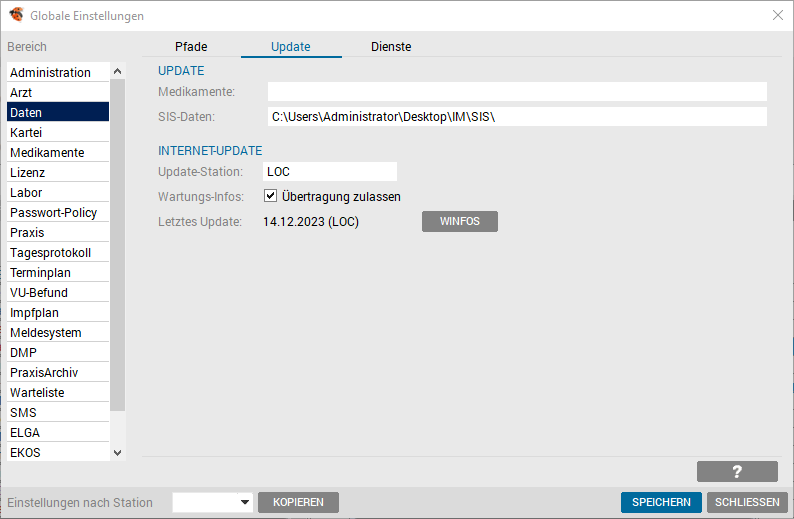The image size is (794, 519).
Task: Select SMS in the Bereich list
Action: coord(58,413)
